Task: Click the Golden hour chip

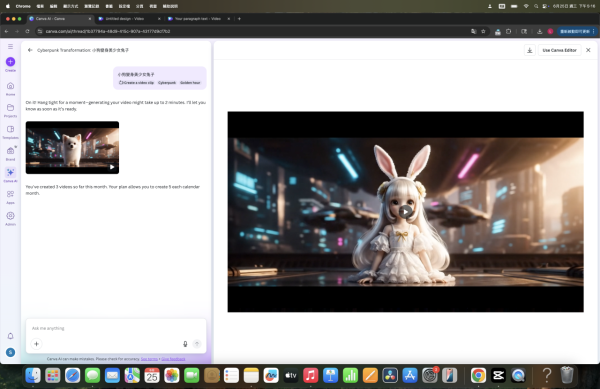Action: click(x=190, y=83)
